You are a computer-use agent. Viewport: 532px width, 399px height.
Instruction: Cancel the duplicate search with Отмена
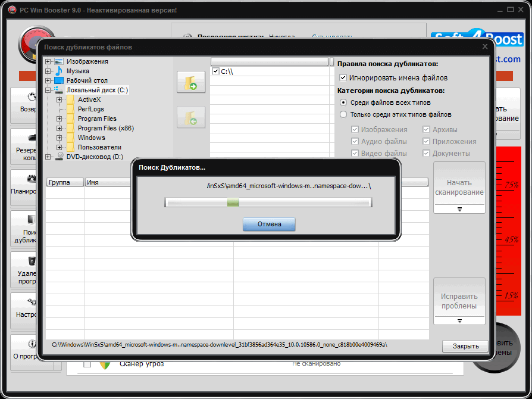pos(269,224)
